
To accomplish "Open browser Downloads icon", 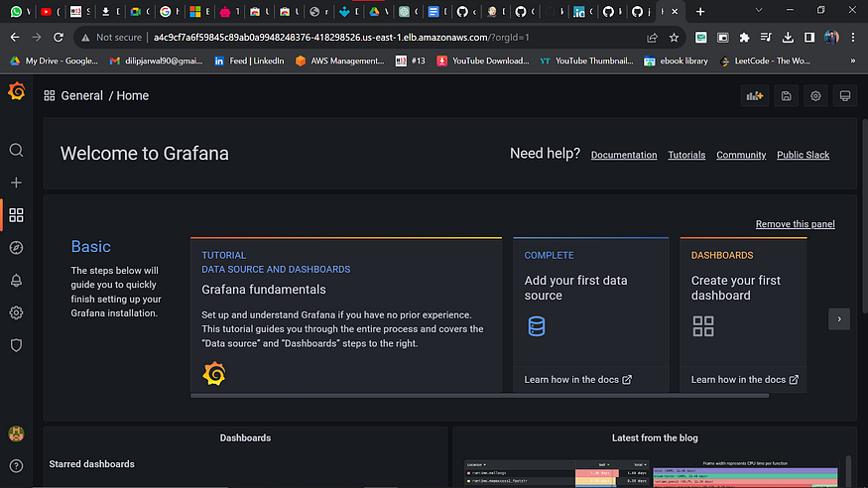I will (x=788, y=38).
